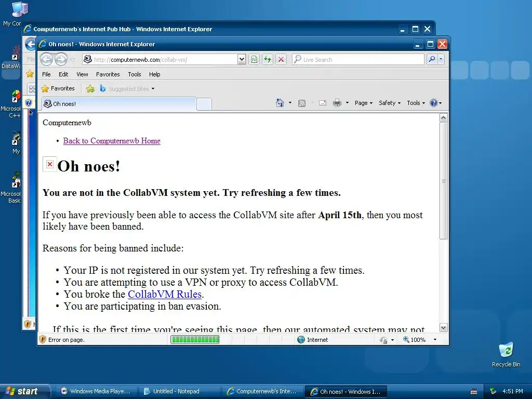
Task: Click the network tray icon
Action: point(493,392)
